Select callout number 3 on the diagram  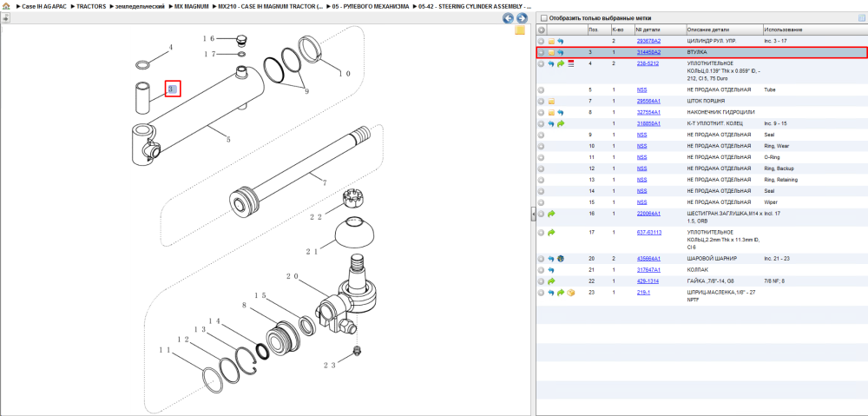173,89
